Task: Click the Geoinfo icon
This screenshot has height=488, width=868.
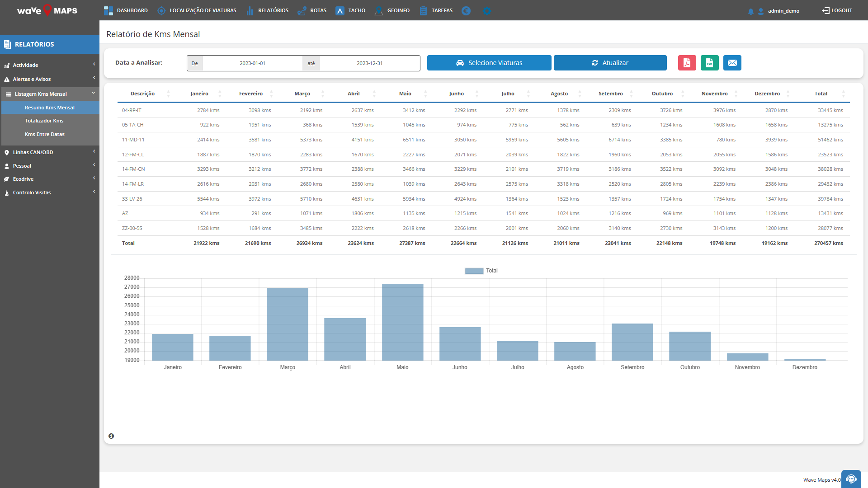Action: tap(379, 10)
